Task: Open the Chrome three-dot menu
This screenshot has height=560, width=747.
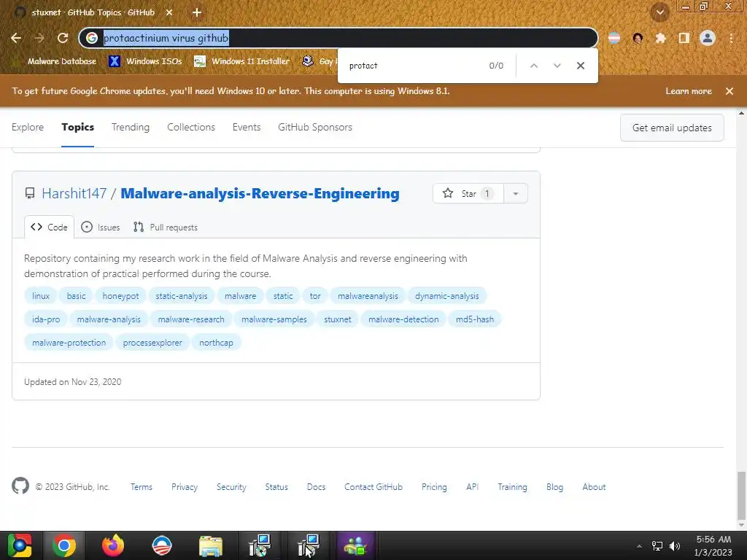Action: tap(731, 38)
